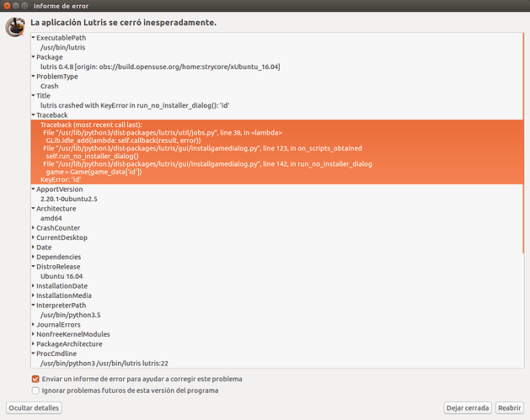Viewport: 530px width, 420px height.
Task: Expand the CrashCounter entry
Action: pyautogui.click(x=33, y=228)
